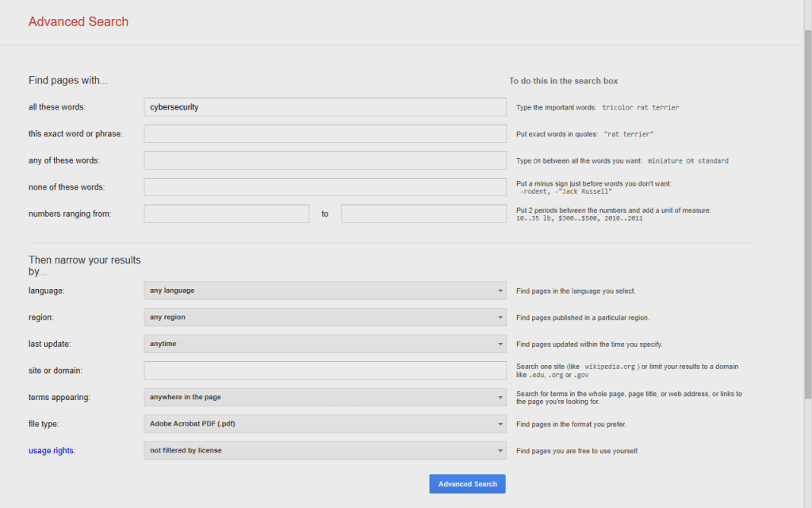The height and width of the screenshot is (508, 812).
Task: Click the 'this exact word or phrase' field
Action: pyautogui.click(x=324, y=133)
